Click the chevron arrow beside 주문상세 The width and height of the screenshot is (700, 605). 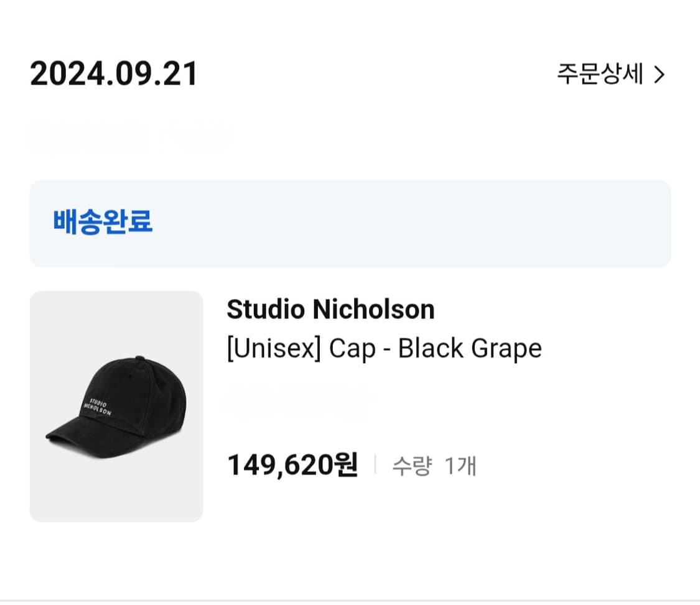pyautogui.click(x=660, y=75)
